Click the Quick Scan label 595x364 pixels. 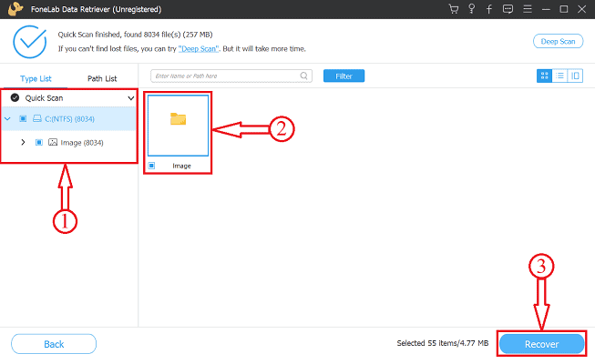[44, 98]
